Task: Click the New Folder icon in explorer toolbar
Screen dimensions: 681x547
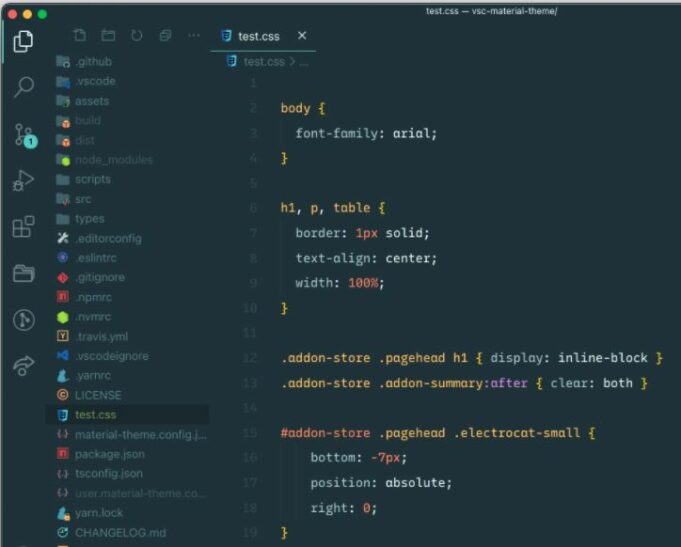Action: (x=108, y=36)
